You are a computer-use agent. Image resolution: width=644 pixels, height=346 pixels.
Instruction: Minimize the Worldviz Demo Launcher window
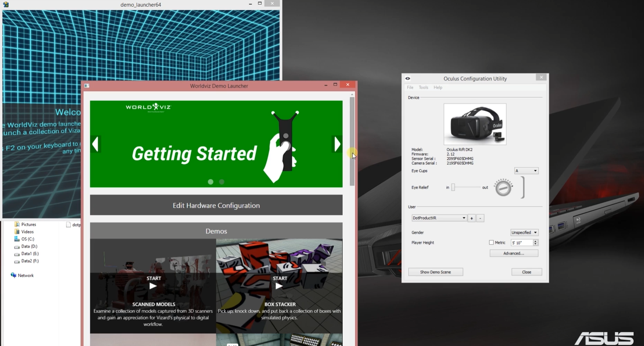[x=326, y=85]
